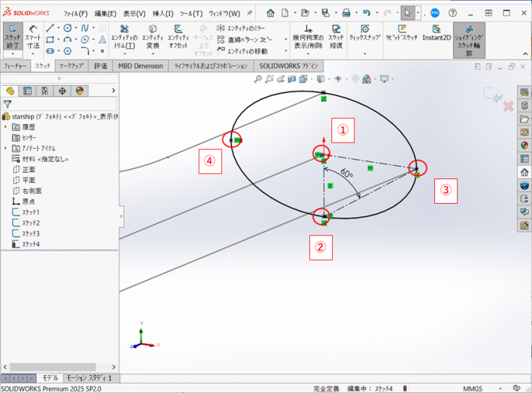
Task: Click the ConfigurationManager tab icon in the panel
Action: click(x=45, y=91)
